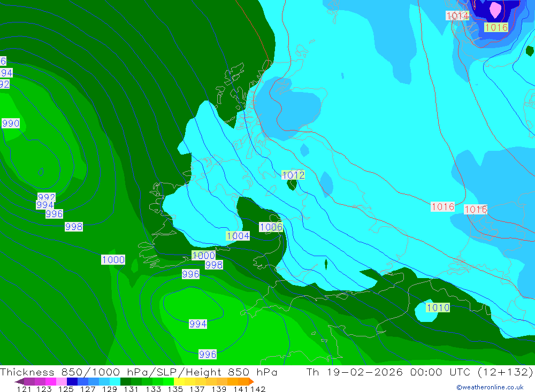Pick the bright lime green legend swatch
Screen dimensions: 535x392
(169, 382)
